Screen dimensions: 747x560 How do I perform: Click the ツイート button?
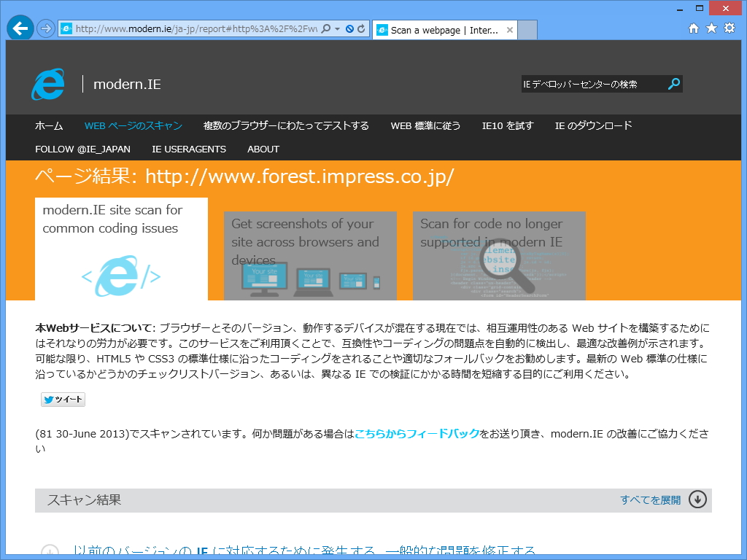click(62, 399)
